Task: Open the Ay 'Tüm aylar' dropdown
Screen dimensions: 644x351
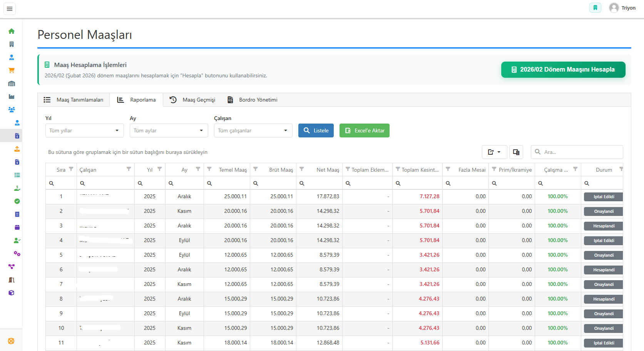Action: pyautogui.click(x=169, y=130)
